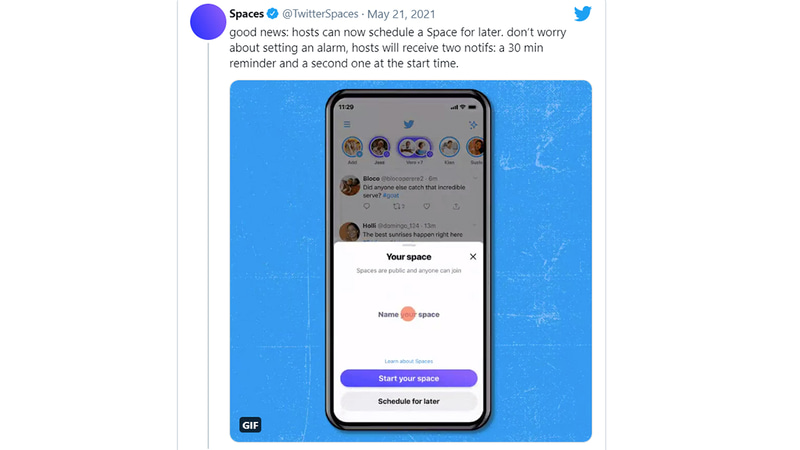Click the Spaces verified badge
The image size is (800, 450).
point(272,14)
